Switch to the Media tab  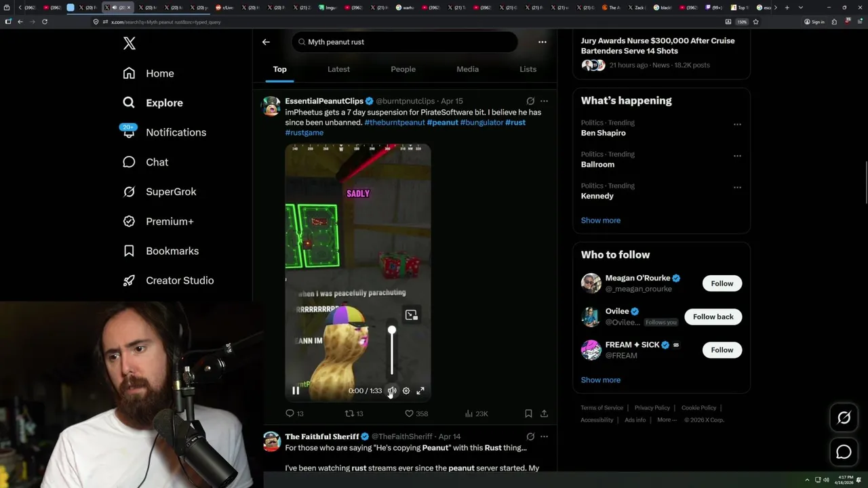(467, 69)
